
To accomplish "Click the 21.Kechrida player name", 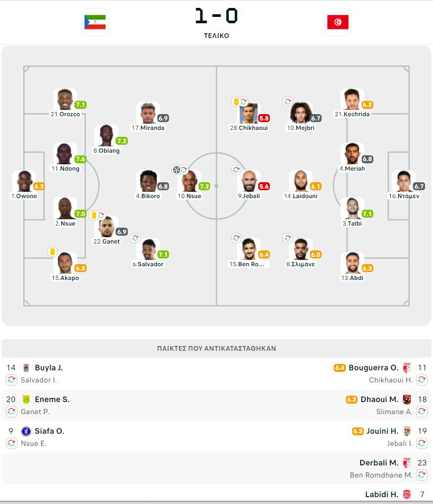I will pos(352,114).
